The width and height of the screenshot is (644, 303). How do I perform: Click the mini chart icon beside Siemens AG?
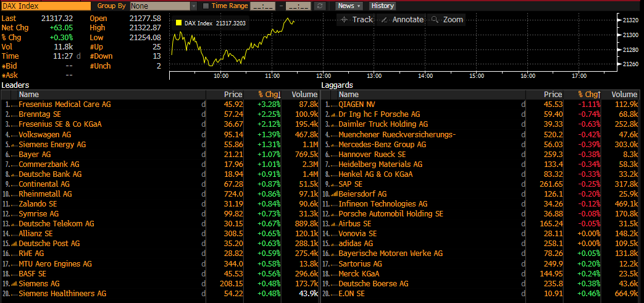click(x=14, y=283)
